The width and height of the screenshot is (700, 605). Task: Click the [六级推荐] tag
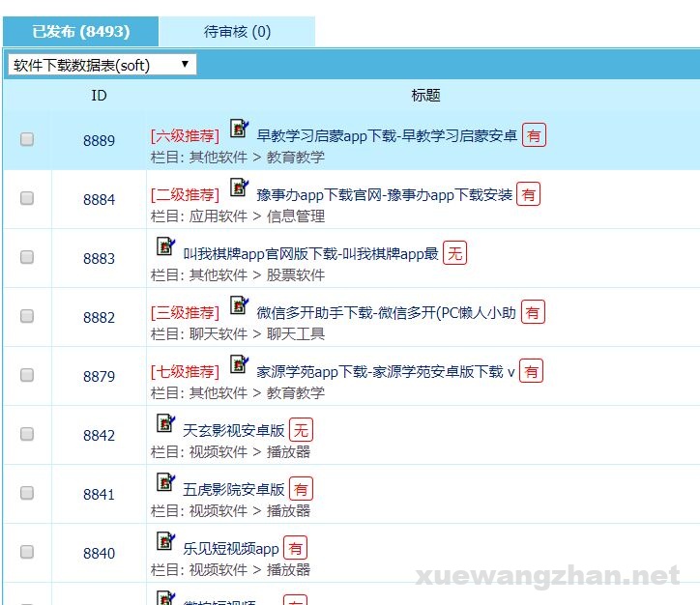pyautogui.click(x=185, y=135)
